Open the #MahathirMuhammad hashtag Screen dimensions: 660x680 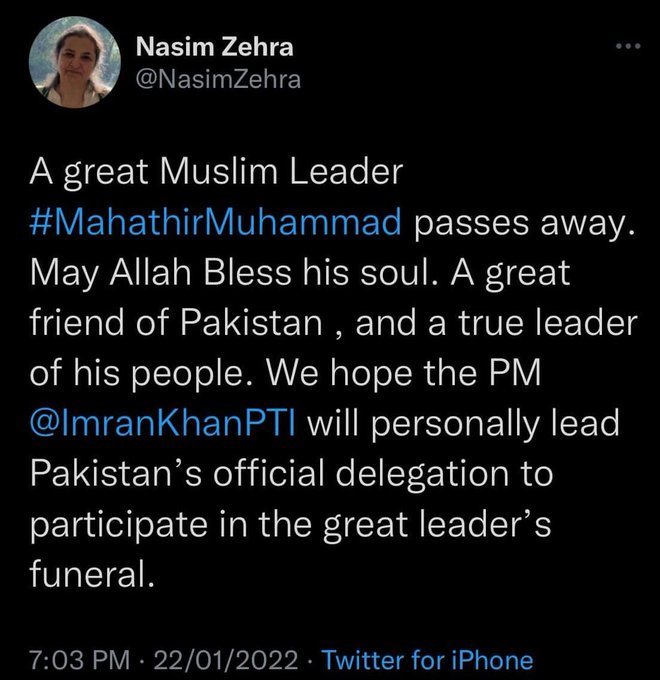point(216,222)
